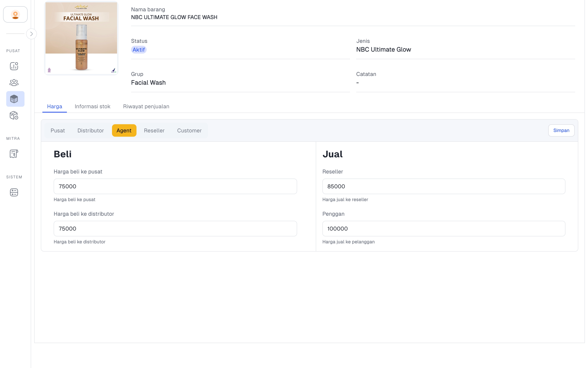Switch to the Harga tab
588x368 pixels.
pyautogui.click(x=55, y=106)
